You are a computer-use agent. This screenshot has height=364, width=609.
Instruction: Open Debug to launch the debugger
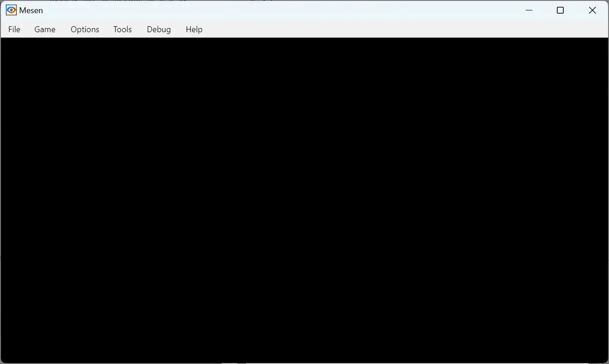pyautogui.click(x=159, y=29)
